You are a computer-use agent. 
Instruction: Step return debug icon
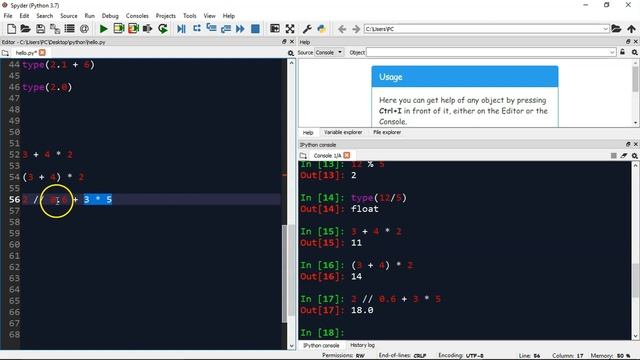pos(226,29)
